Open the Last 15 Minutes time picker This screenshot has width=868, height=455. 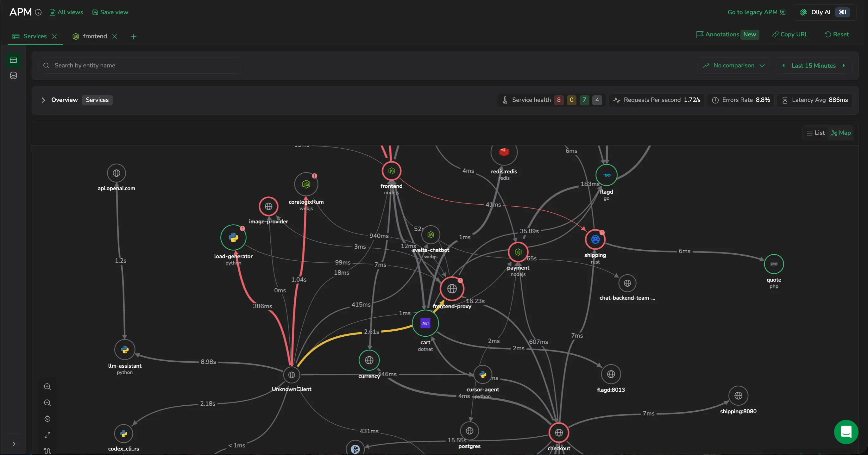tap(814, 66)
